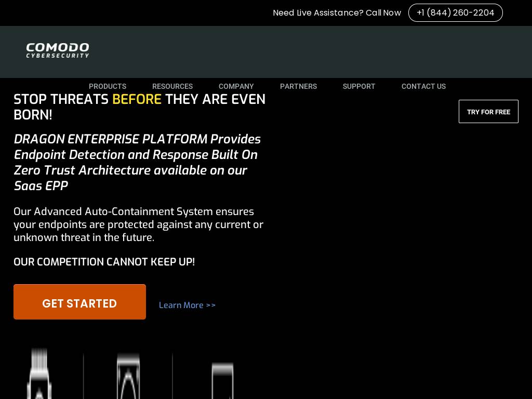Click the 'Need Live Assistance? Call Now' text
Viewport: 532px width, 399px height.
(x=337, y=13)
